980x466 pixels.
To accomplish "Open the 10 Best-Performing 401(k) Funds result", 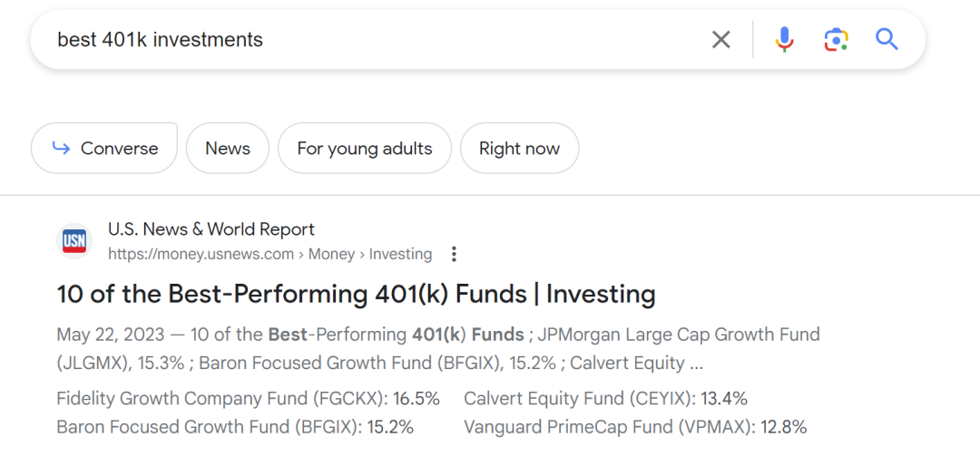I will point(356,294).
